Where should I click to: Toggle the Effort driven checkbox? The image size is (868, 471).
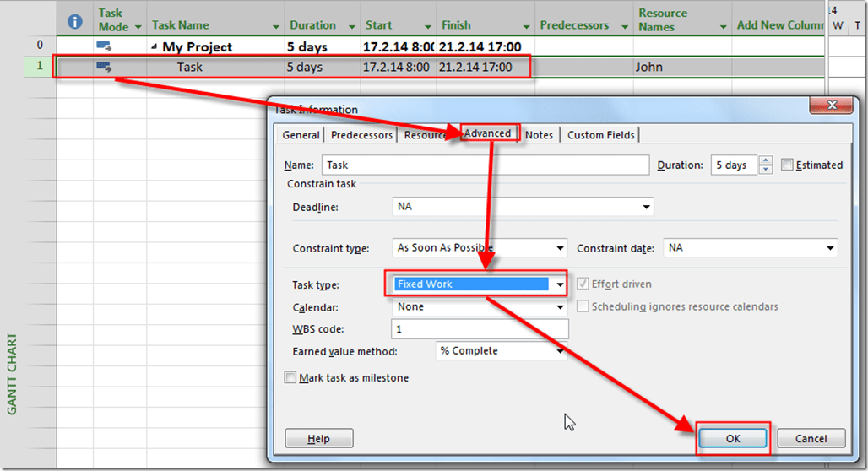pos(583,284)
